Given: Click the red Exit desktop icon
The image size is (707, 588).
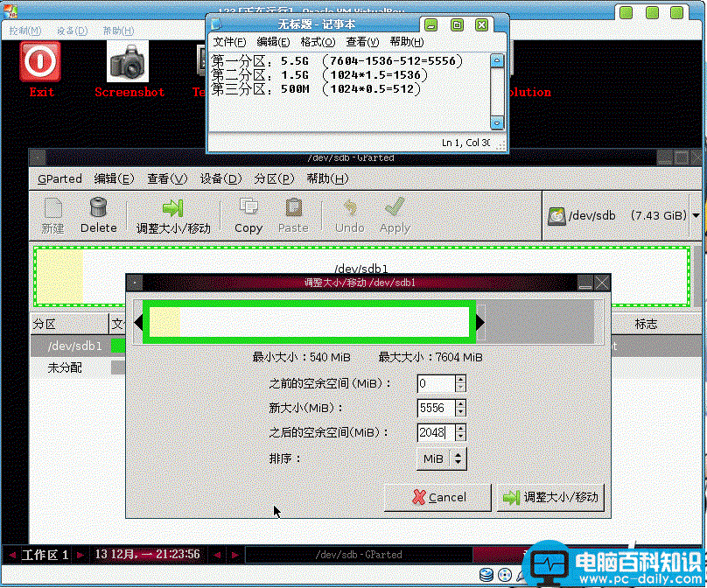Looking at the screenshot, I should click(x=40, y=63).
